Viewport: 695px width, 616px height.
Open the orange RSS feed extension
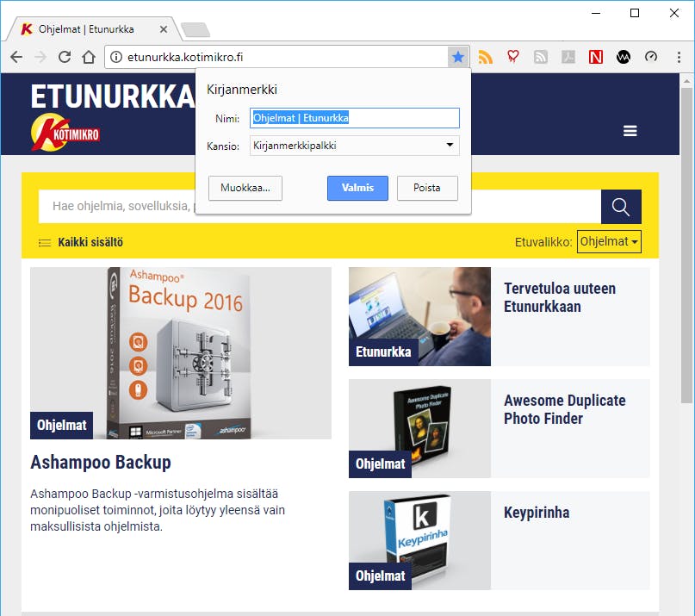coord(486,57)
